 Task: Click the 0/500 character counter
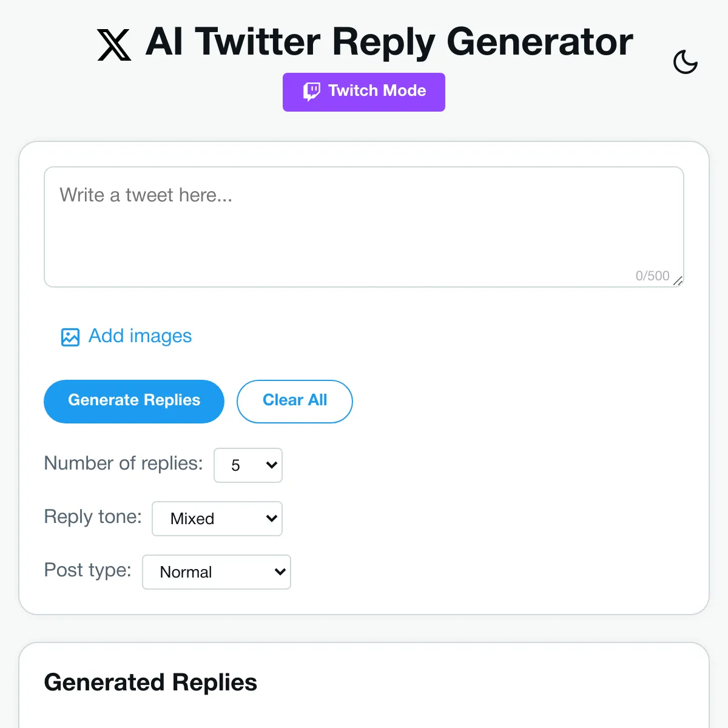pos(652,275)
